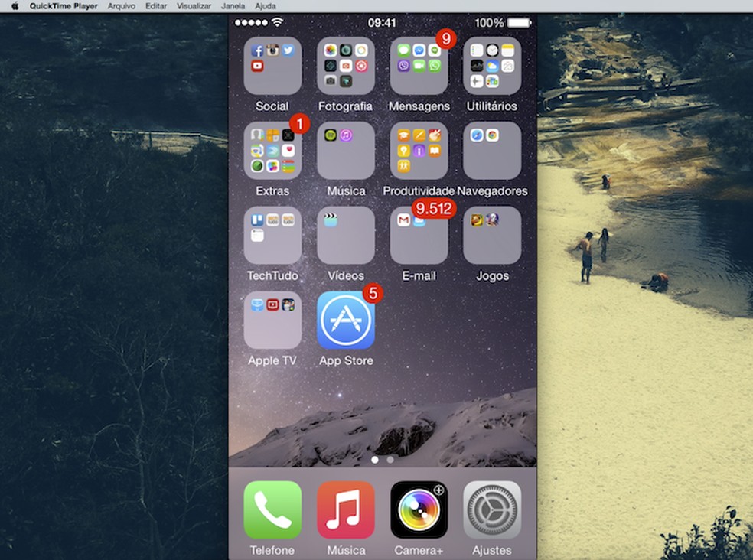Open the TechTudo folder
Screen dimensions: 753x560
272,236
